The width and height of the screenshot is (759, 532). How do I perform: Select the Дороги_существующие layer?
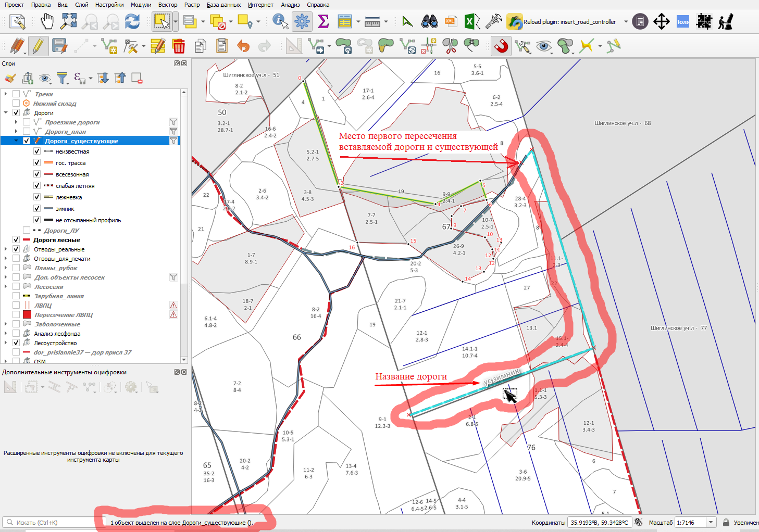pyautogui.click(x=81, y=141)
